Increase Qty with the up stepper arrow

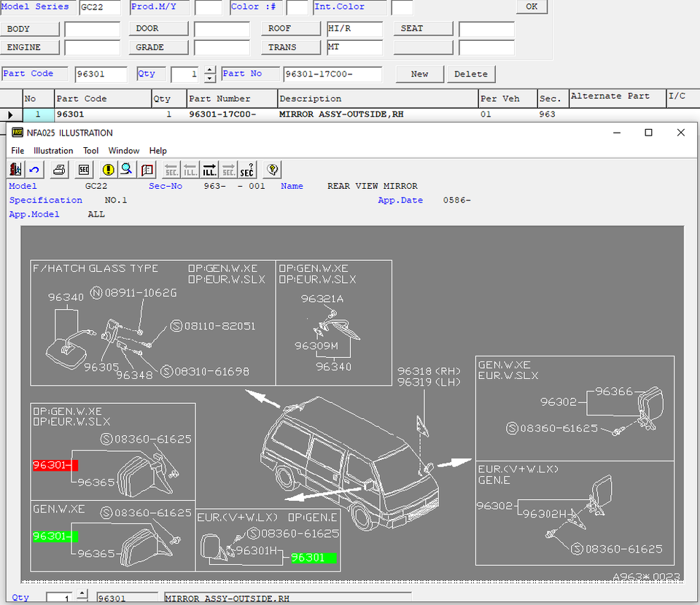click(210, 70)
